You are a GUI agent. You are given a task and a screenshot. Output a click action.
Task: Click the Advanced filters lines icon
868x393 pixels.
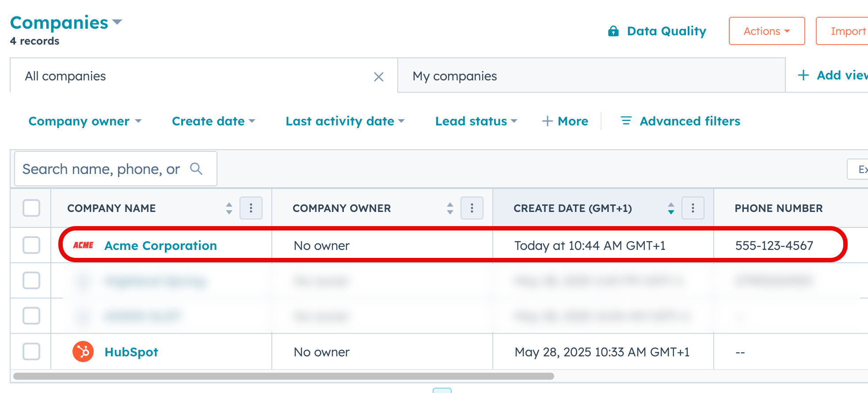tap(626, 121)
